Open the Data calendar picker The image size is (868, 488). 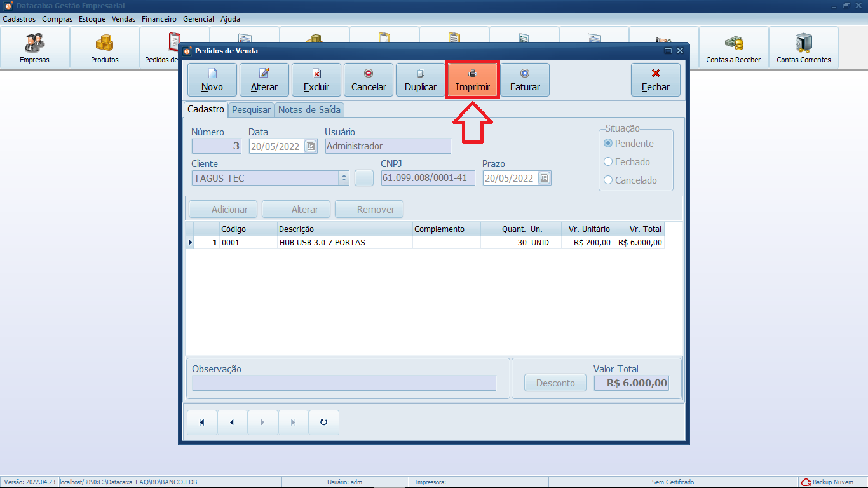tap(310, 146)
